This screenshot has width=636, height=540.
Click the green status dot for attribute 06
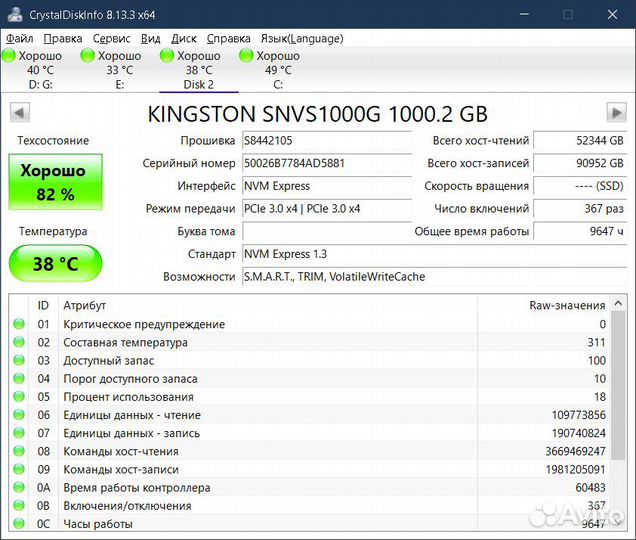[x=19, y=415]
